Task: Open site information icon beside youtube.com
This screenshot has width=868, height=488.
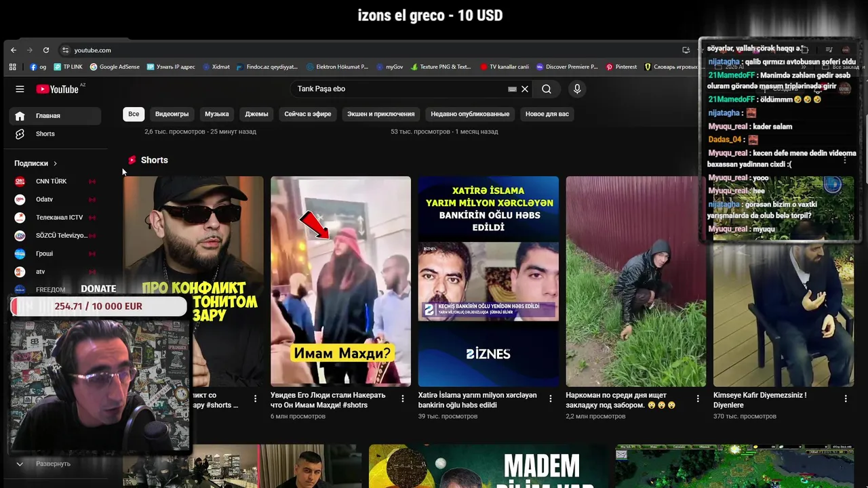Action: (x=65, y=50)
